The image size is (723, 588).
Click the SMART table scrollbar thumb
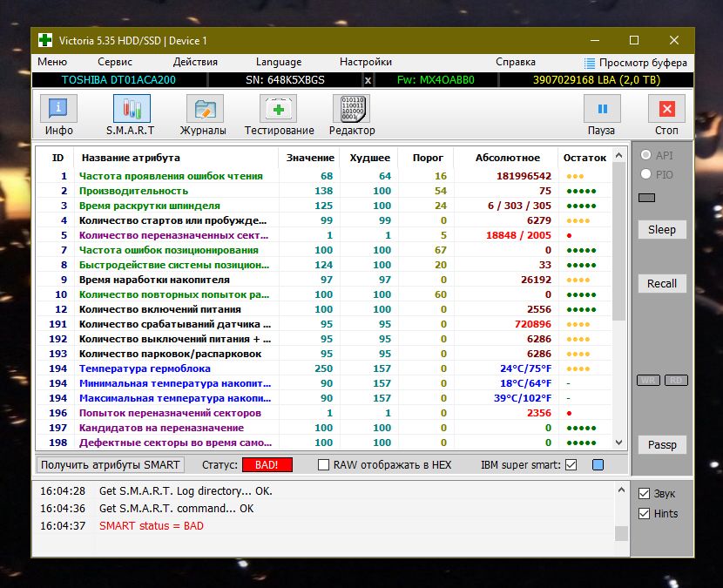point(618,240)
